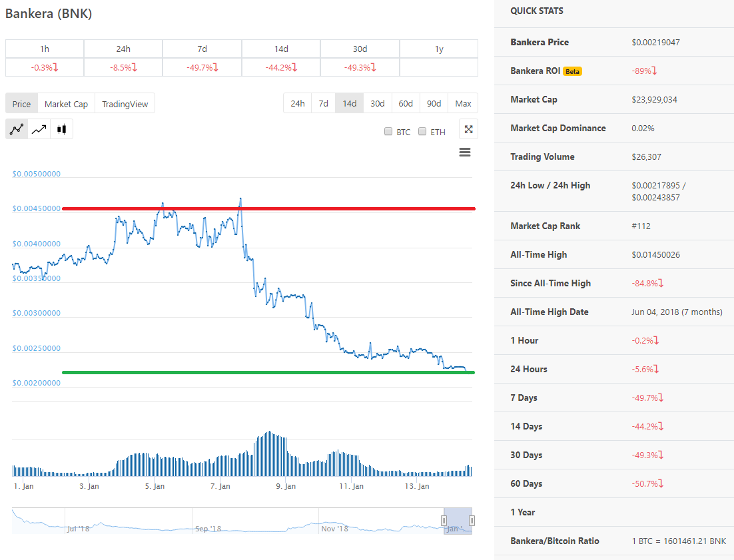Viewport: 734px width, 560px height.
Task: Click the Bankera (BNK) page title
Action: [x=49, y=13]
